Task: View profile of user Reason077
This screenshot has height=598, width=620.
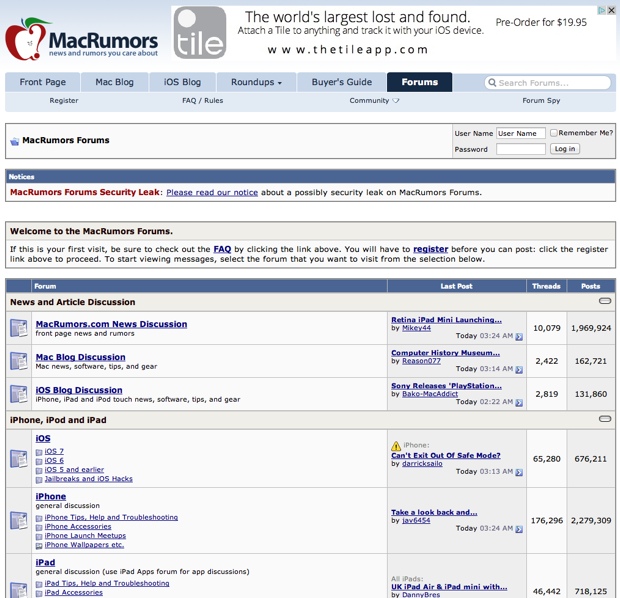Action: pyautogui.click(x=421, y=361)
